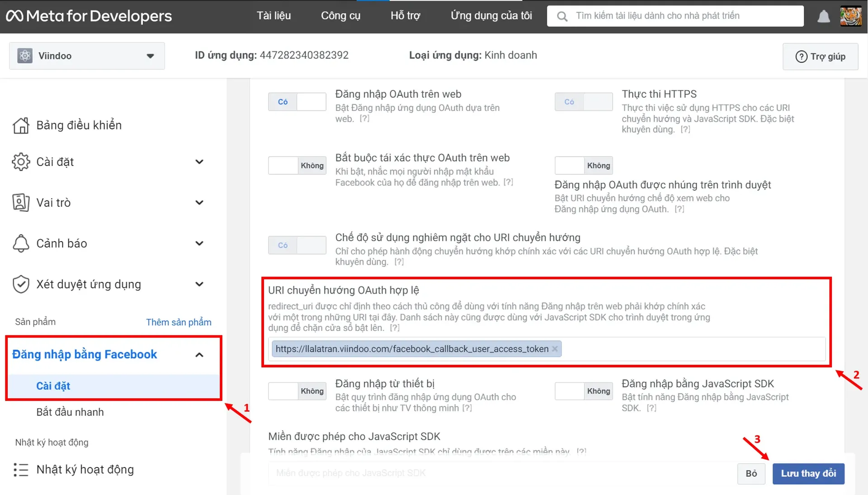Expand the Vai trò sidebar section
This screenshot has width=868, height=495.
click(x=199, y=203)
